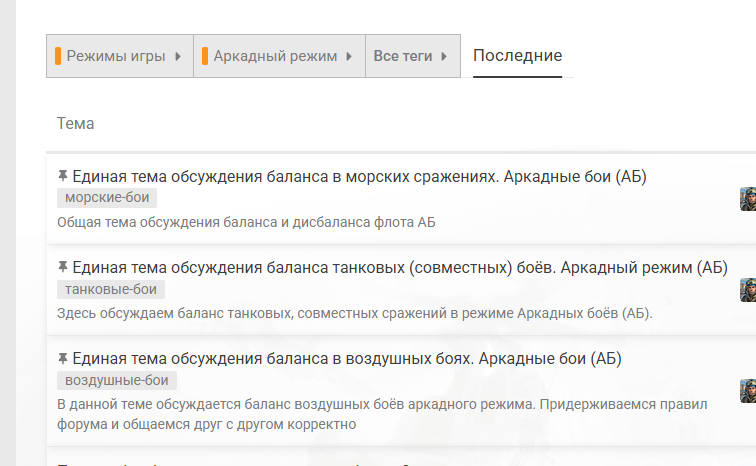756x466 pixels.
Task: Select the танковые-бои tag
Action: 111,289
